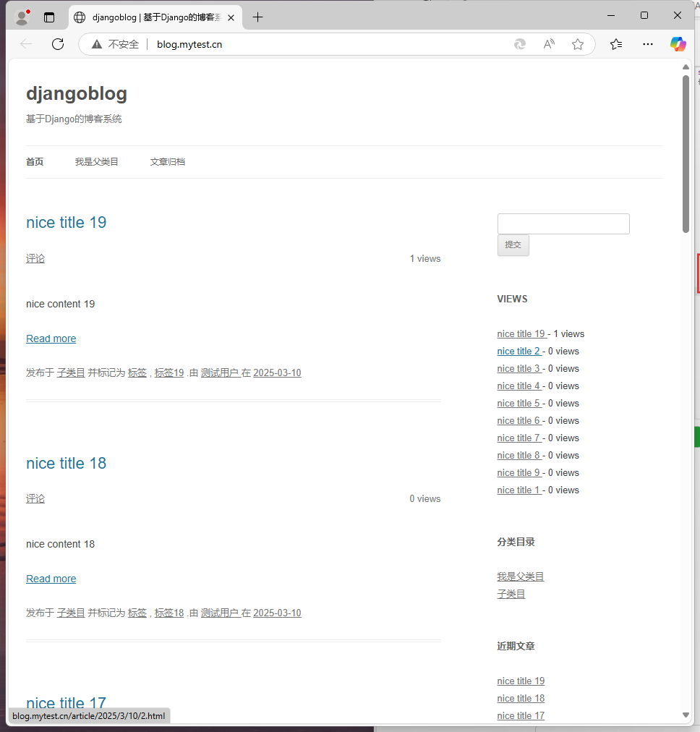Click the 2025-03-10 date link in the nice title 19 post footer
This screenshot has height=732, width=700.
point(277,373)
